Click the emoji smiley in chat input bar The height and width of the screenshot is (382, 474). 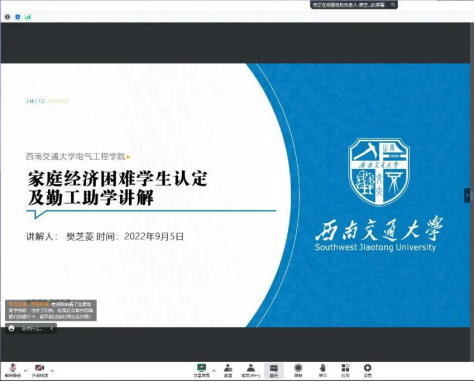11,328
